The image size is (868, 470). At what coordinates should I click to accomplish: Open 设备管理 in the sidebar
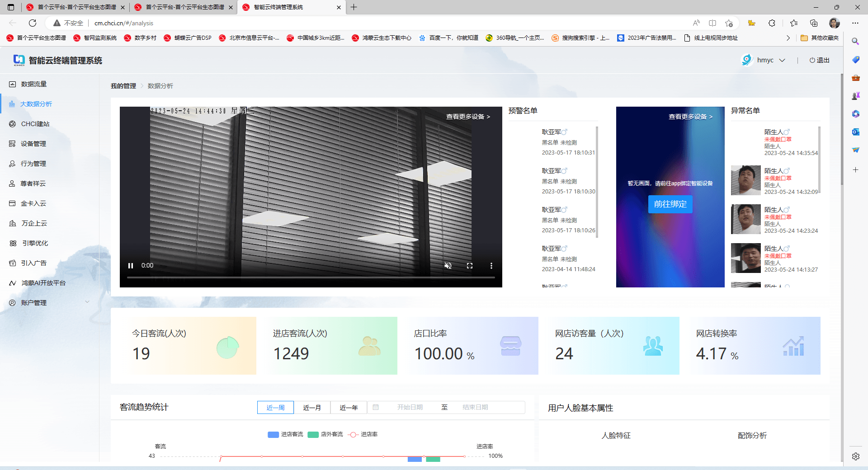[33, 144]
